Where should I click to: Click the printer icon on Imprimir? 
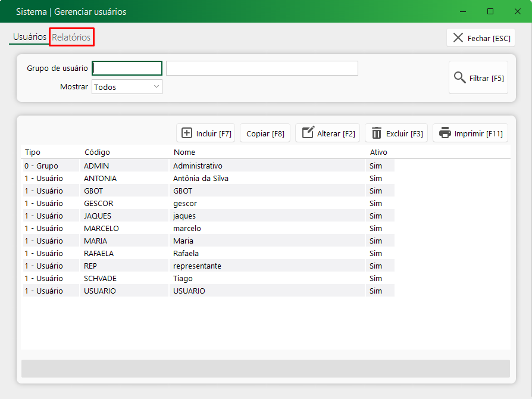(445, 133)
